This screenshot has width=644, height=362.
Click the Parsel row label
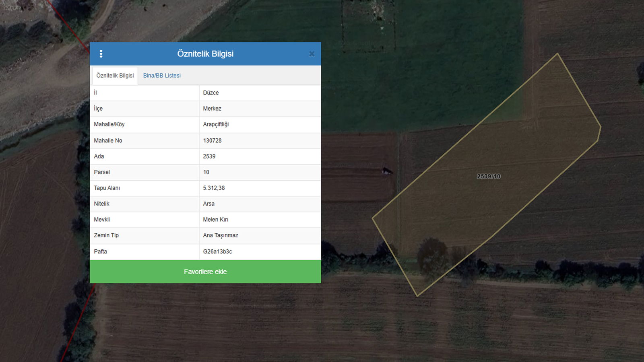pyautogui.click(x=102, y=172)
